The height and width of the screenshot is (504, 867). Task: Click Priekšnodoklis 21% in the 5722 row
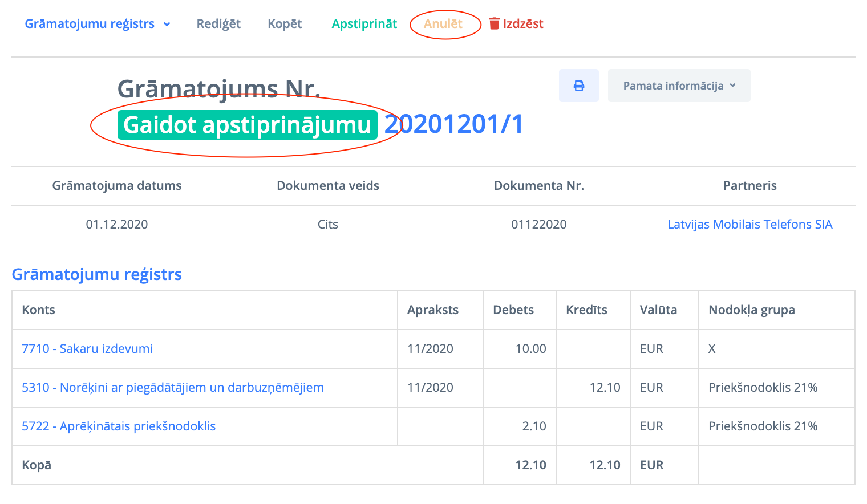[x=763, y=426]
